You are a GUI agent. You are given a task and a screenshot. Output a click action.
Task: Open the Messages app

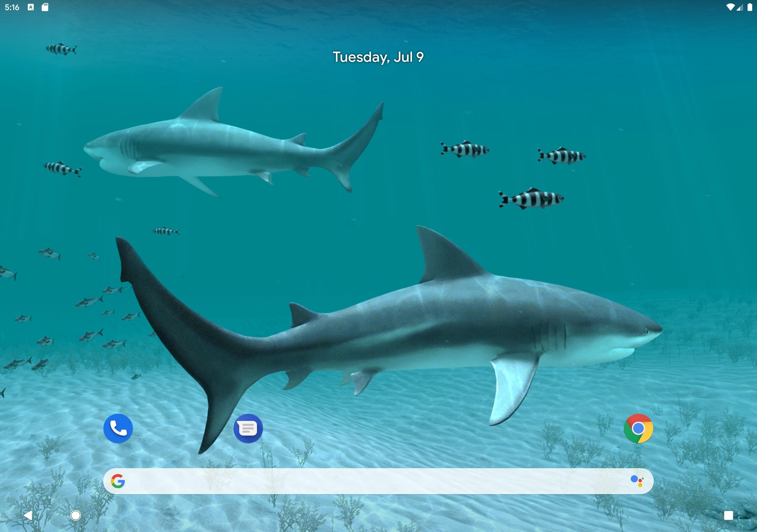click(248, 428)
